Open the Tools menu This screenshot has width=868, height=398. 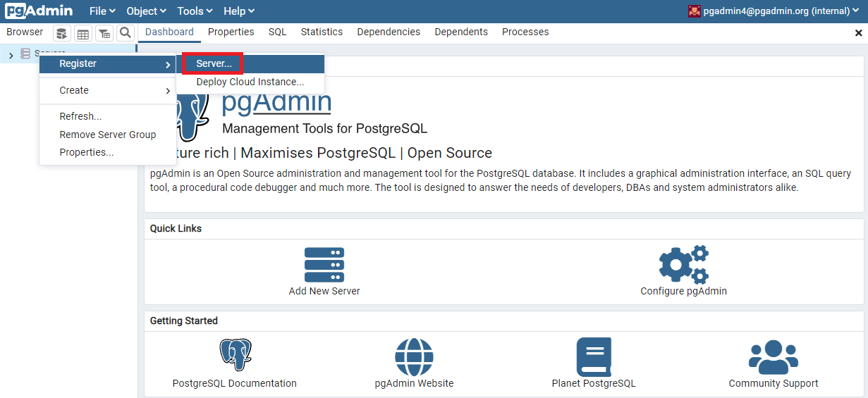[195, 11]
